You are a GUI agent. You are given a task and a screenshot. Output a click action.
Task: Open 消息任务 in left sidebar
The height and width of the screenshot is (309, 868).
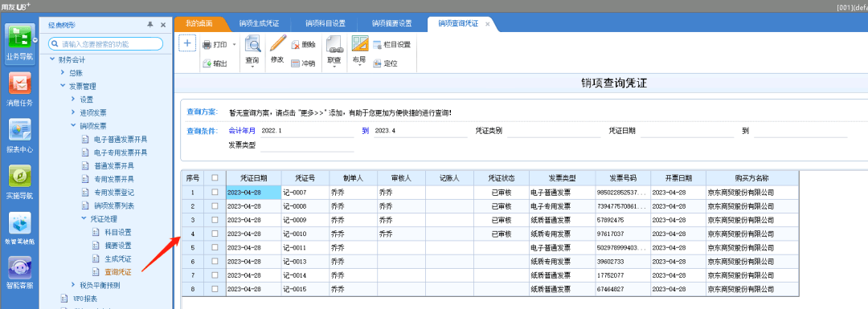pyautogui.click(x=19, y=90)
